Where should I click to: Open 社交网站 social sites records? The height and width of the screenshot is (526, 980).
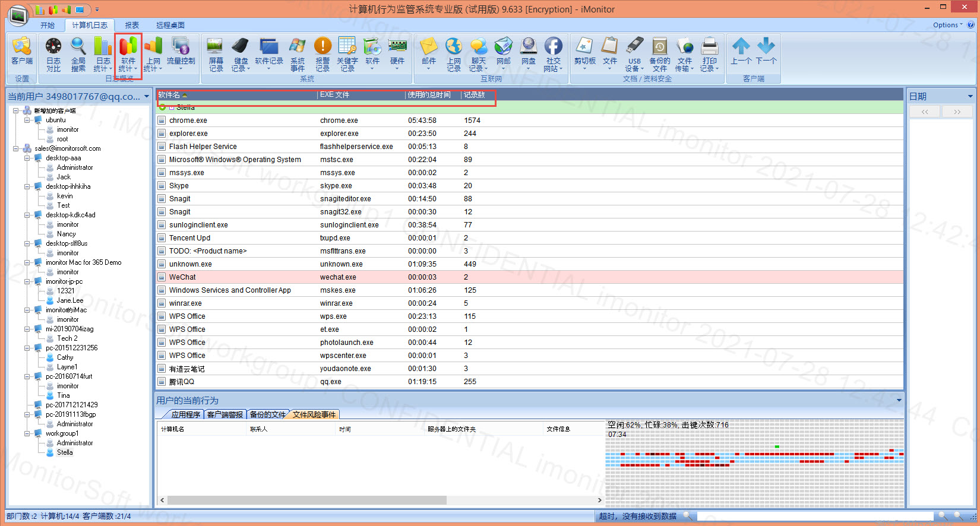click(x=554, y=55)
